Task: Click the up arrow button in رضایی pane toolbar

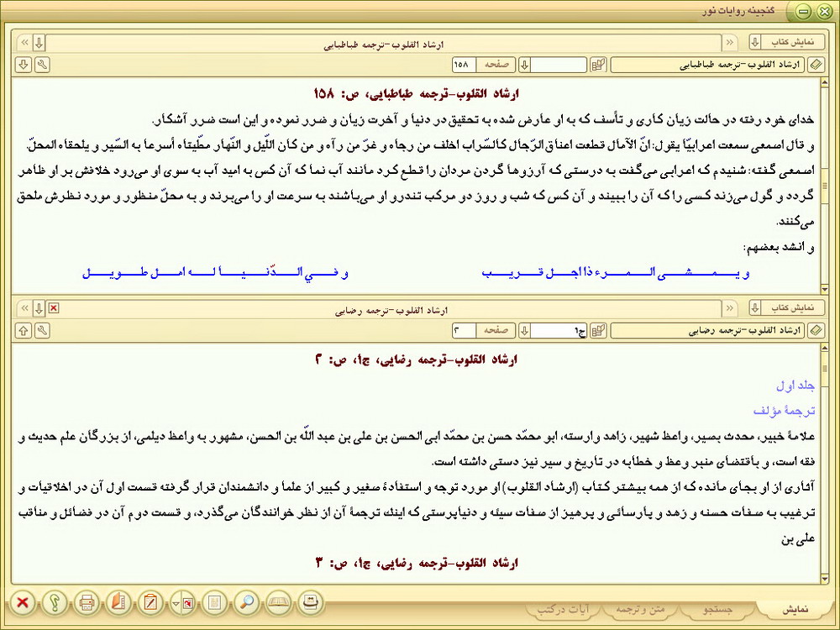Action: click(x=23, y=330)
